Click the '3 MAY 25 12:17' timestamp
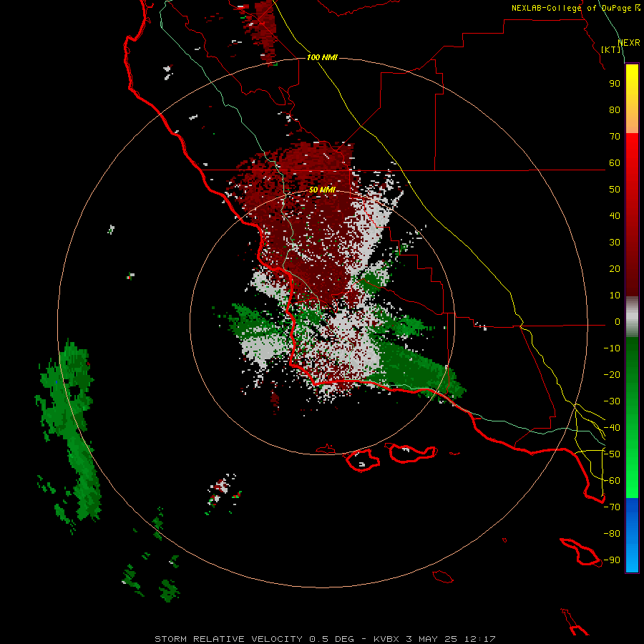This screenshot has height=644, width=644. pos(451,639)
